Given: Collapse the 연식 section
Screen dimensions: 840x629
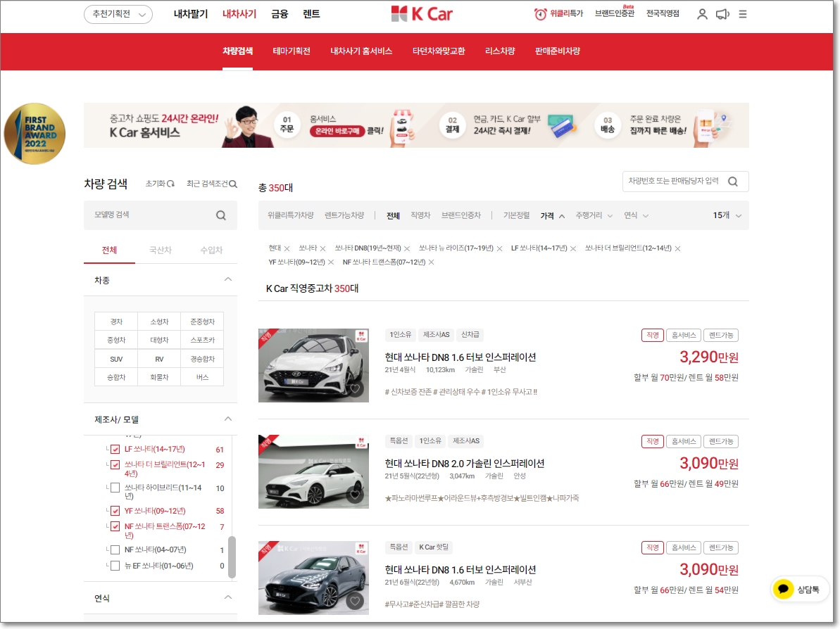Looking at the screenshot, I should [x=227, y=597].
